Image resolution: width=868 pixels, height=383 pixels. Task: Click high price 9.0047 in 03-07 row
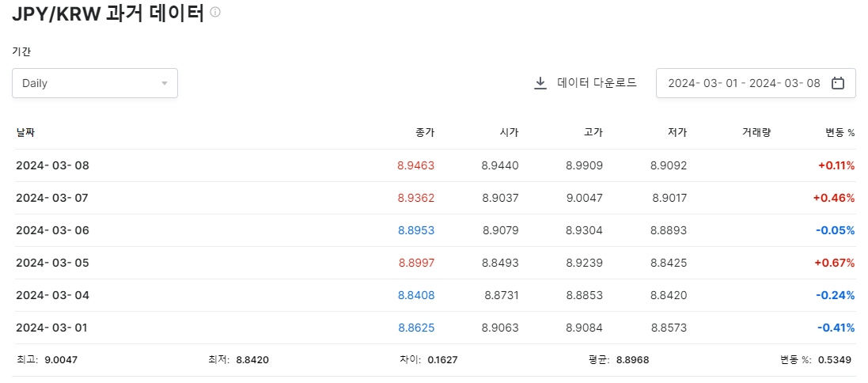click(x=585, y=198)
